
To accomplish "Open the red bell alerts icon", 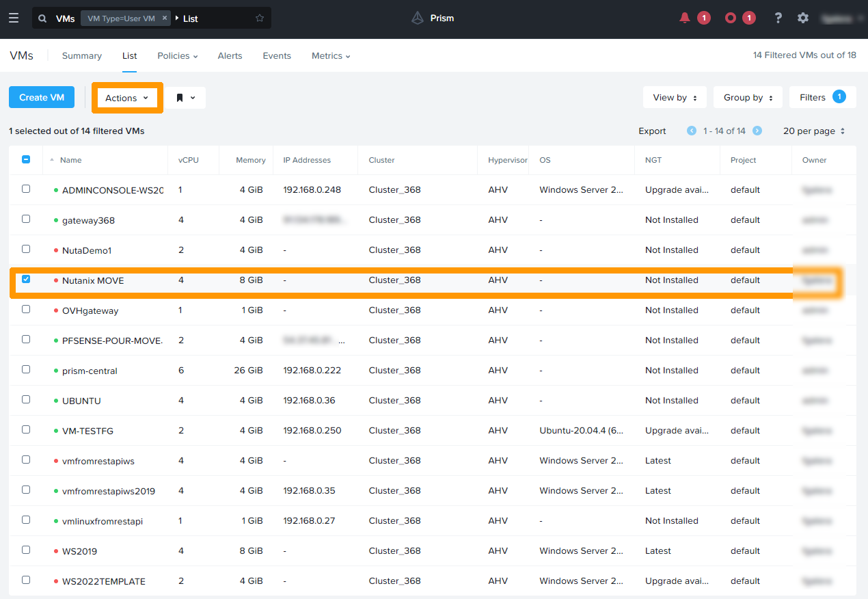I will [685, 18].
